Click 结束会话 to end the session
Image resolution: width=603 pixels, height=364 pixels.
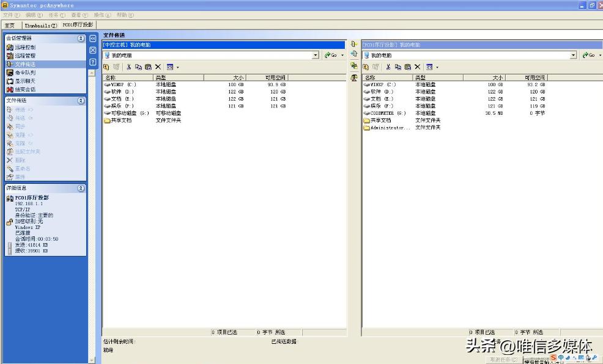click(x=24, y=89)
